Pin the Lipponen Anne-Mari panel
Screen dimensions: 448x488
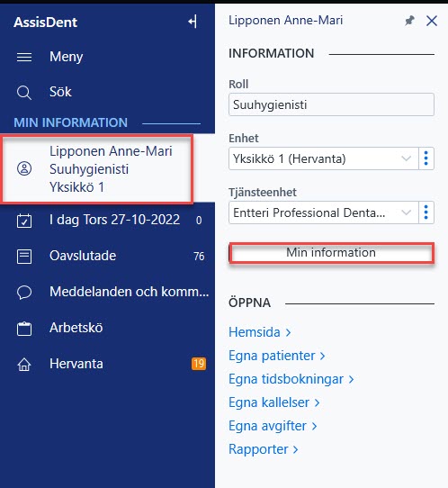[409, 22]
